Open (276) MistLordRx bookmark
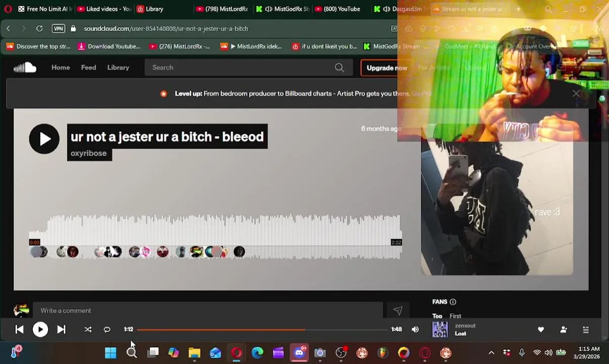 pos(179,47)
